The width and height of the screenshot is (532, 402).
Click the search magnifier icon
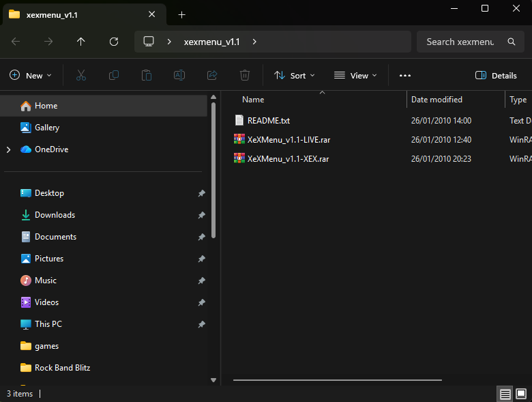[x=512, y=42]
